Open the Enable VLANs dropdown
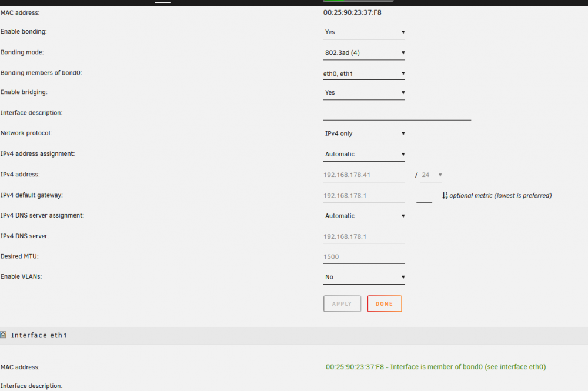Image resolution: width=588 pixels, height=391 pixels. click(x=364, y=277)
